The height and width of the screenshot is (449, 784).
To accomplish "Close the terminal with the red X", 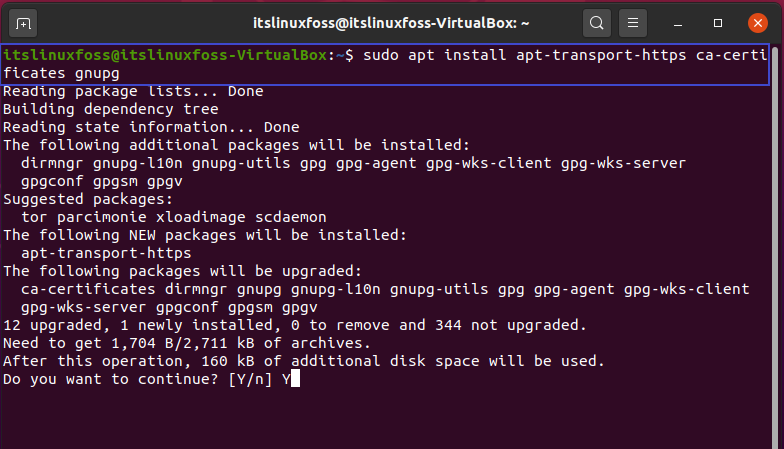I will [758, 23].
